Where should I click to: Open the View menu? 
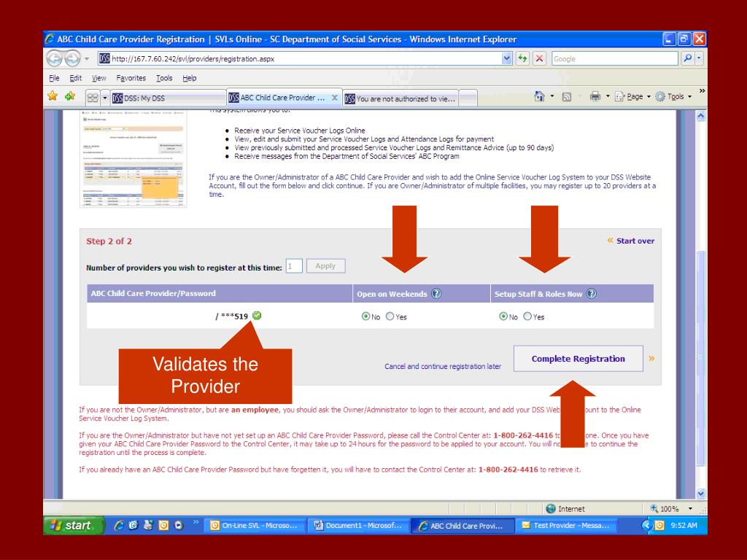coord(98,78)
